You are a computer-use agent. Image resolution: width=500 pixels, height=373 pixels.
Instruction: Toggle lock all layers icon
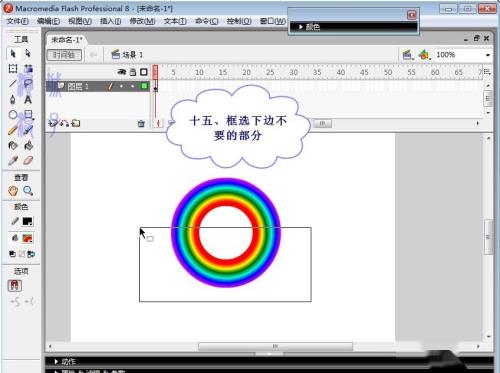(133, 72)
